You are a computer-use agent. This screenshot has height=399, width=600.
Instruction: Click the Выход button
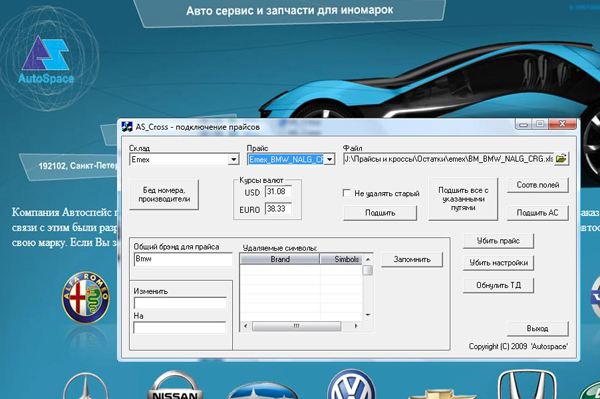point(537,328)
